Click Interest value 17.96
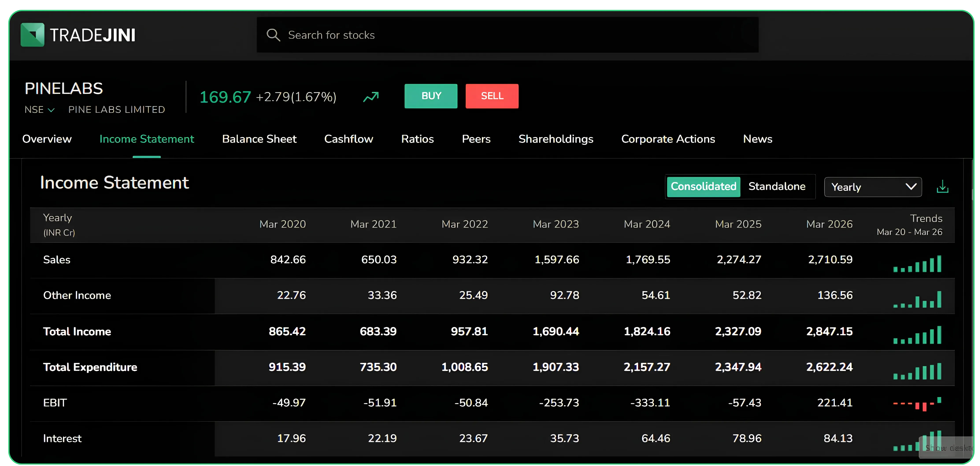The height and width of the screenshot is (466, 980). click(x=291, y=438)
